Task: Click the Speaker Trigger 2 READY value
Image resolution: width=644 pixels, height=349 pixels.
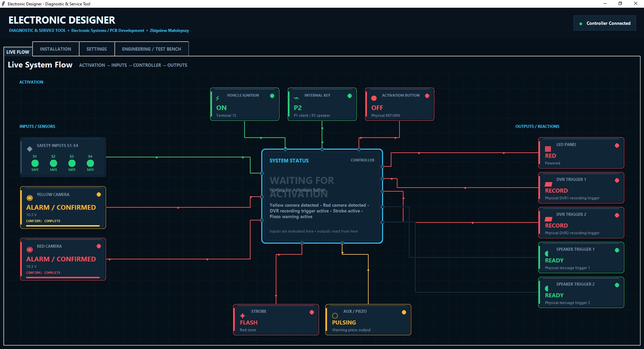Action: tap(554, 295)
